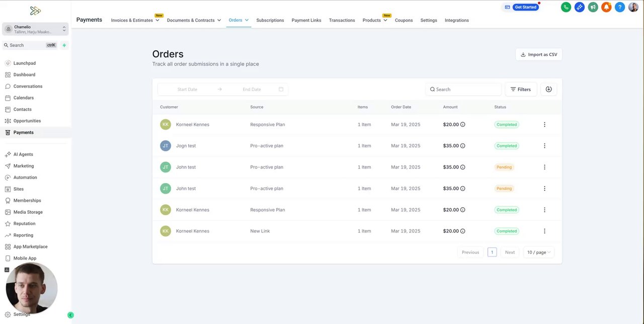Expand the Orders tab dropdown

click(247, 20)
